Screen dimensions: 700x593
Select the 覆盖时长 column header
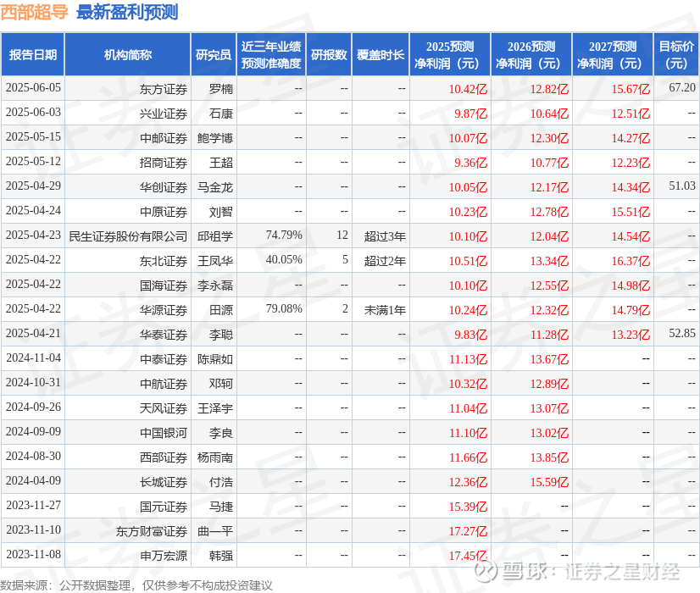[x=381, y=54]
